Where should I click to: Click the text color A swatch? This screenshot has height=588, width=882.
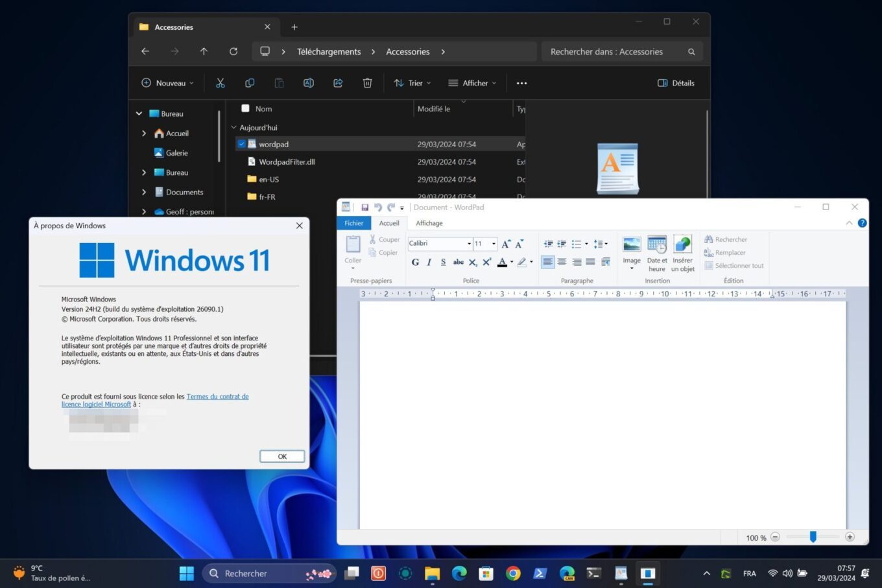pyautogui.click(x=502, y=262)
